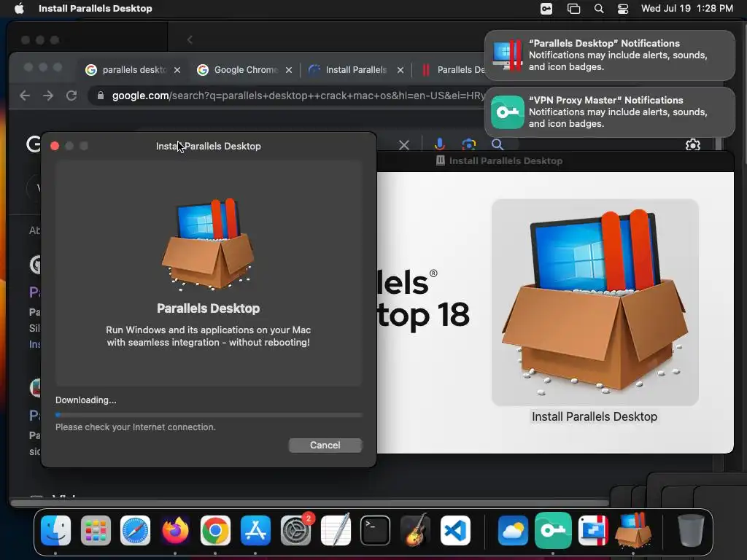Open Control Center in the menu bar
The height and width of the screenshot is (560, 747).
(623, 9)
